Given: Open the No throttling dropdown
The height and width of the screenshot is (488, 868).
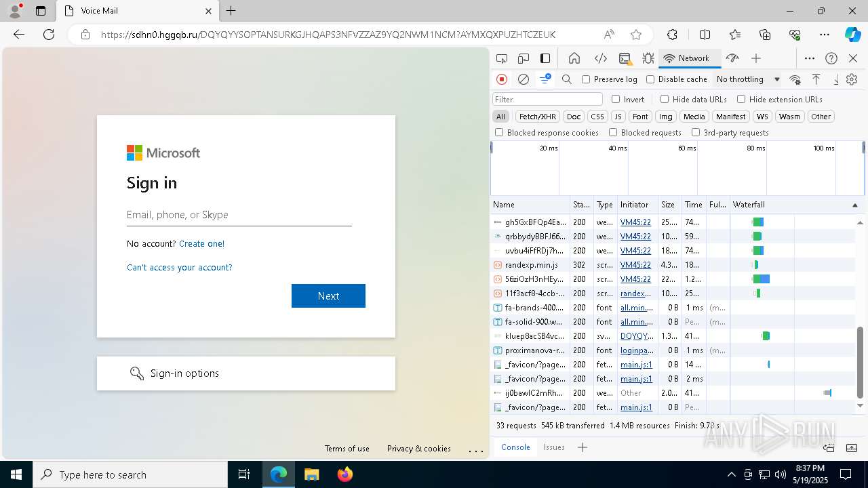Looking at the screenshot, I should (x=748, y=79).
